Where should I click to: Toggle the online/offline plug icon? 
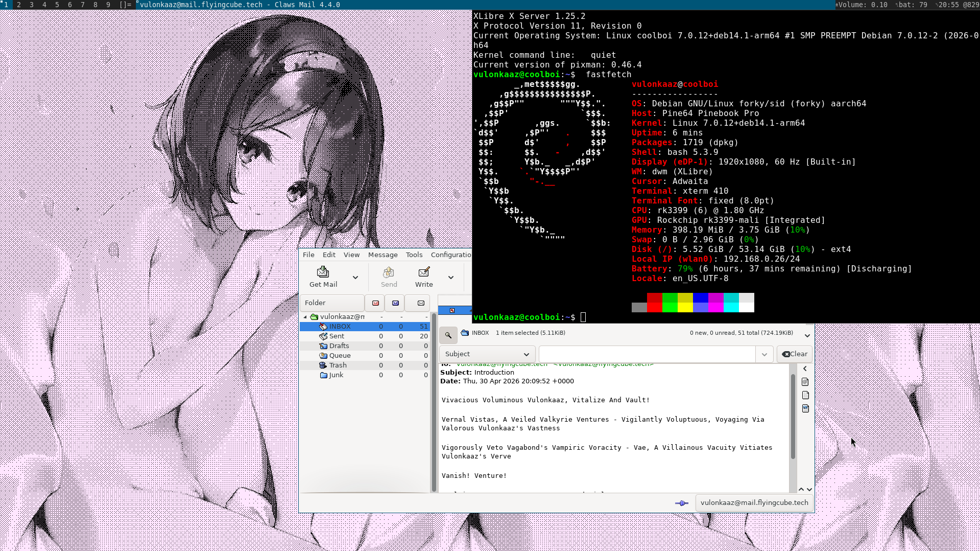coord(682,503)
